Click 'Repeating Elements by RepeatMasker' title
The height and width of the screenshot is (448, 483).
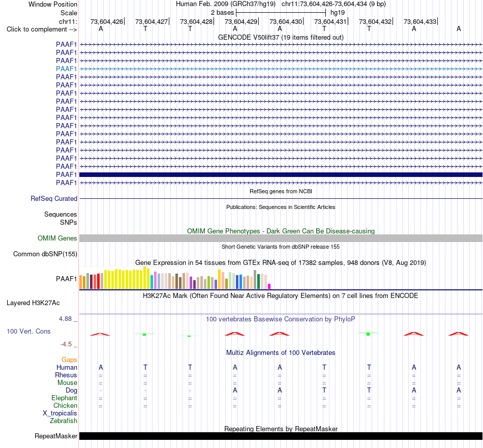point(281,429)
